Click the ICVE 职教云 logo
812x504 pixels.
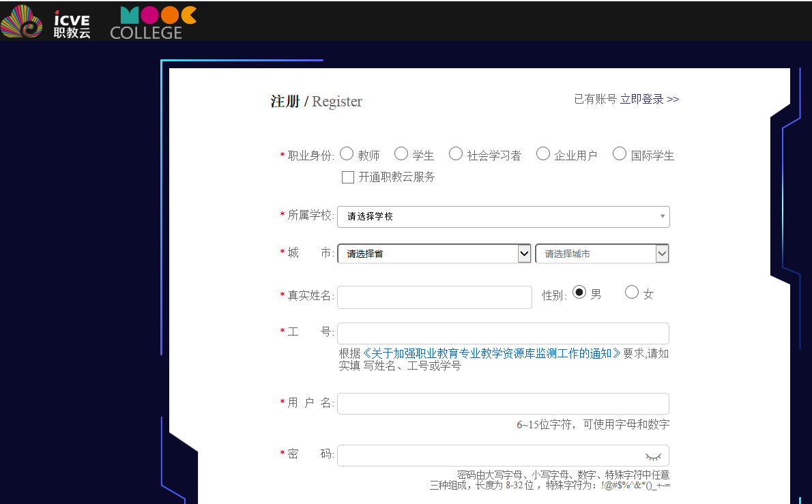(46, 21)
